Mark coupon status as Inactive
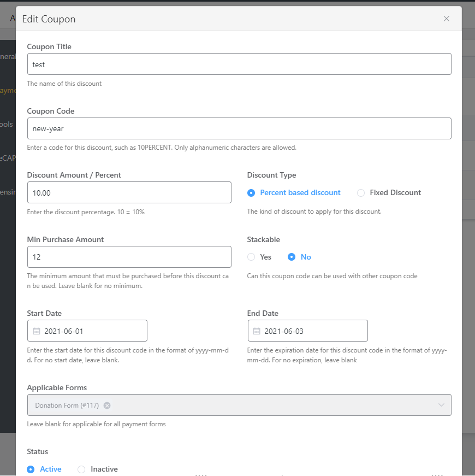475x476 pixels. [81, 469]
